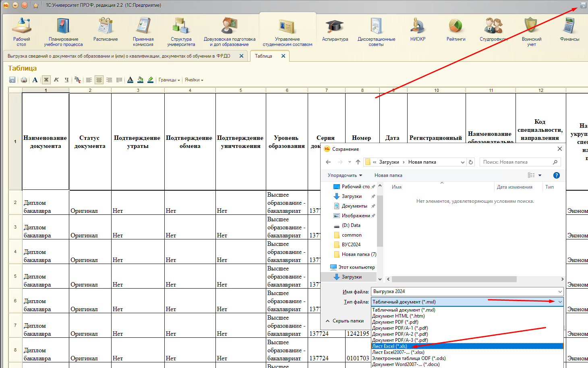The image size is (588, 368).
Task: Sort by Дата изменения column
Action: 514,187
